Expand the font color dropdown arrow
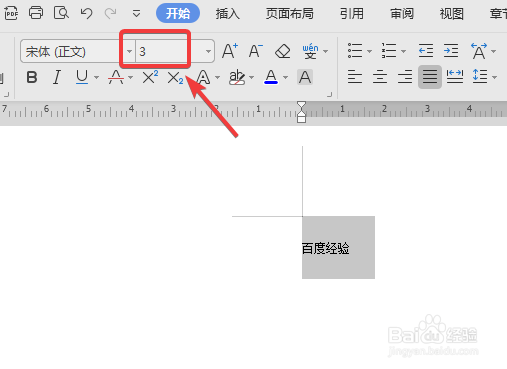Screen dimensions: 507x369 pyautogui.click(x=285, y=78)
